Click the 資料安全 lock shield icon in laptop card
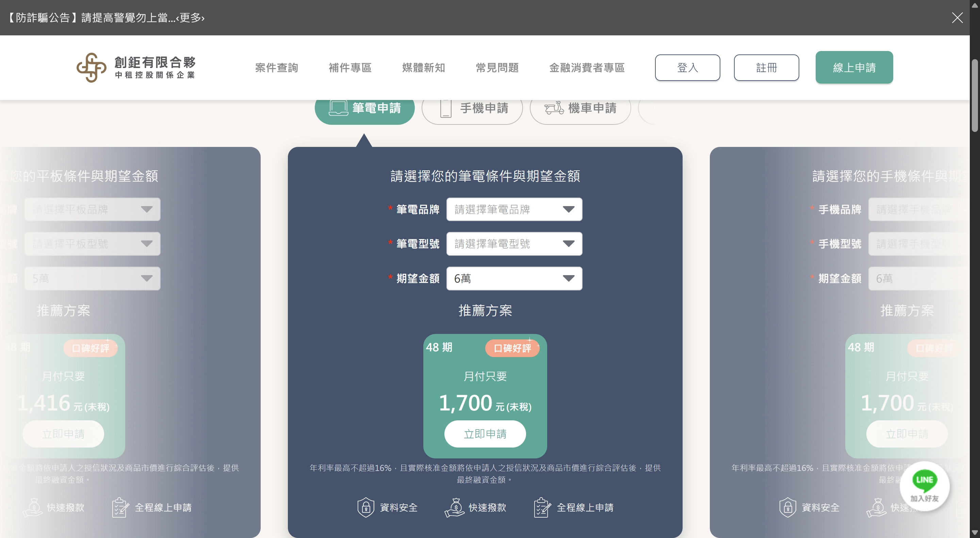The image size is (980, 538). pyautogui.click(x=365, y=507)
